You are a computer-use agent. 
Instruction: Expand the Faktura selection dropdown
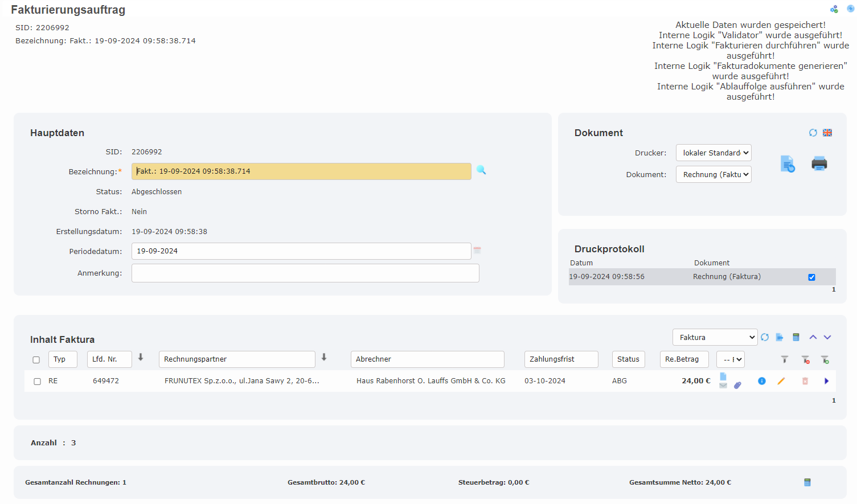(x=715, y=337)
